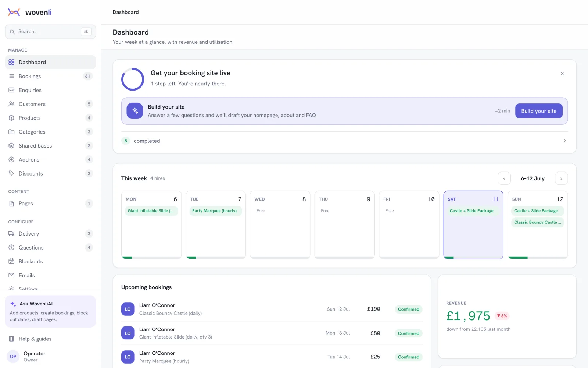Click the Build your site button
The image size is (588, 368).
pyautogui.click(x=539, y=111)
